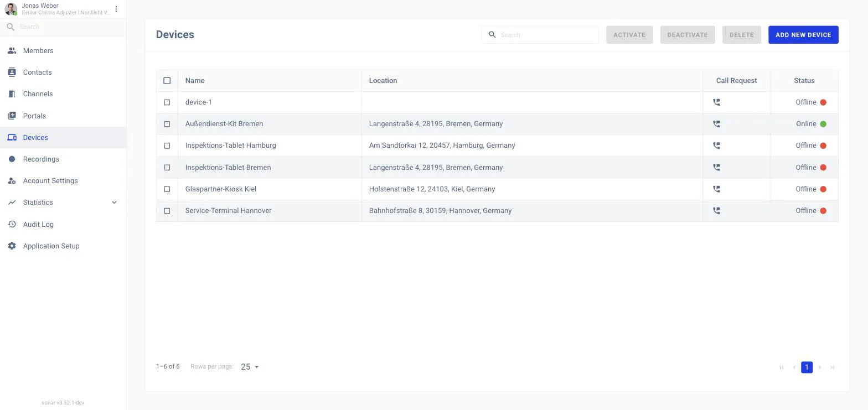Request a call from Inspektions-Tablet Bremen

[716, 167]
